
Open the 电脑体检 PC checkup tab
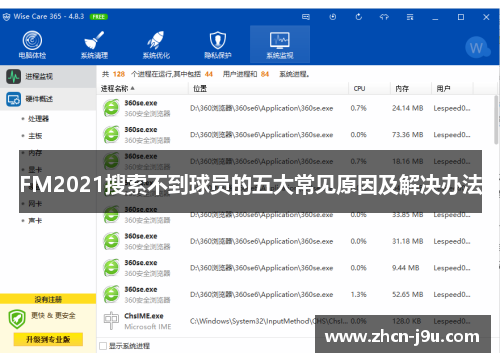tap(32, 45)
